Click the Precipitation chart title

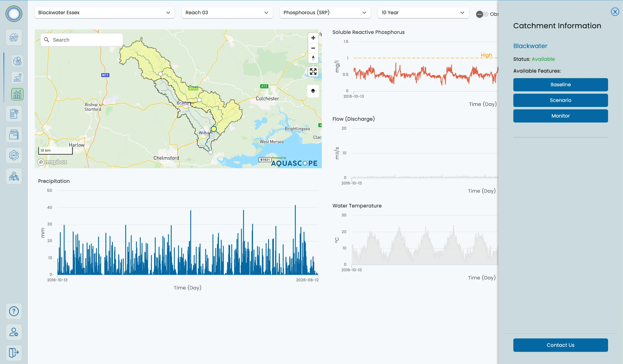pos(54,181)
